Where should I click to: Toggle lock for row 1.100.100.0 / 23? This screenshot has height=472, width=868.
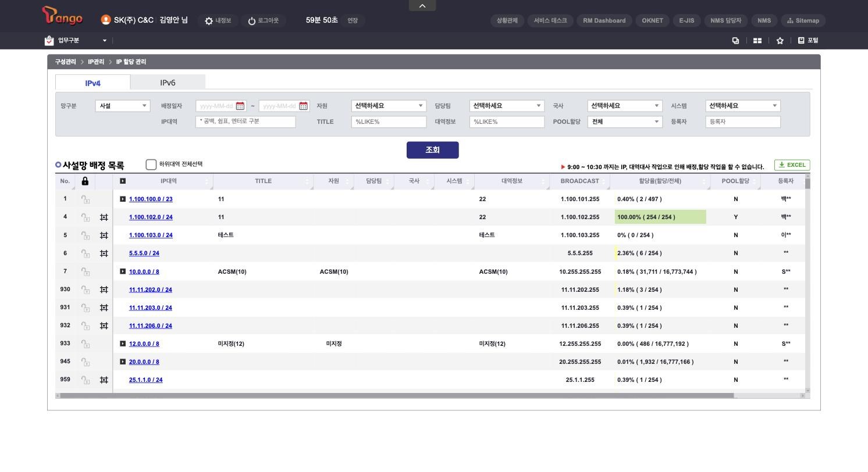[x=86, y=199]
